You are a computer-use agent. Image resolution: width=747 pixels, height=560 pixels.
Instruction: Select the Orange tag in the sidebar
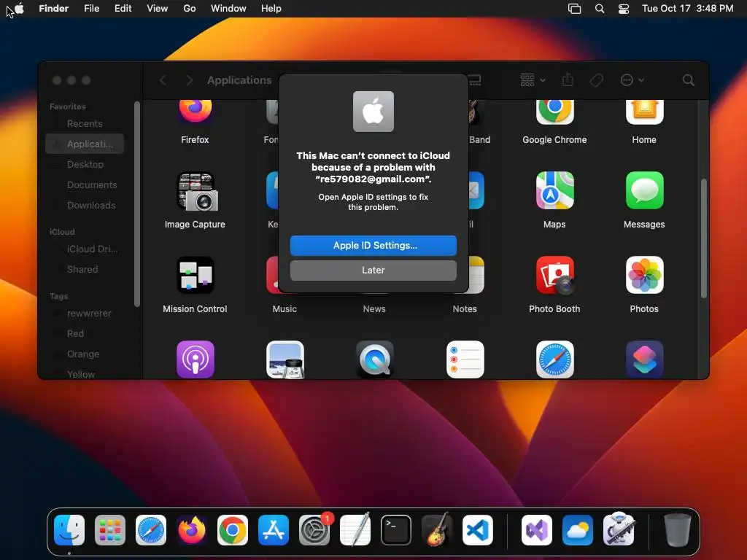pyautogui.click(x=85, y=354)
